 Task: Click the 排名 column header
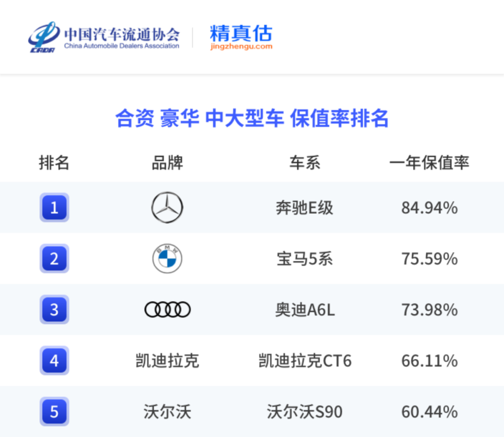(54, 163)
